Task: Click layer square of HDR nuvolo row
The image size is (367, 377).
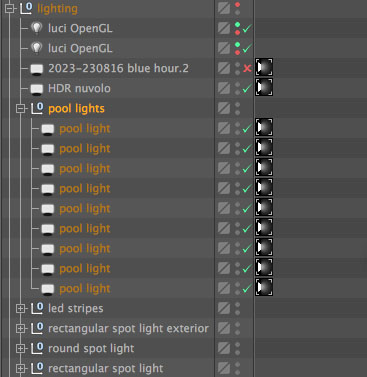Action: pos(224,88)
